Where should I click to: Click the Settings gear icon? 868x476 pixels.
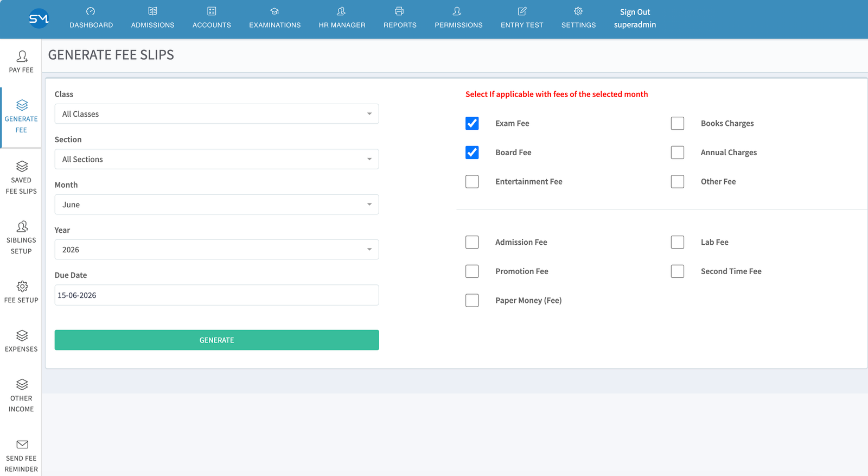tap(578, 11)
